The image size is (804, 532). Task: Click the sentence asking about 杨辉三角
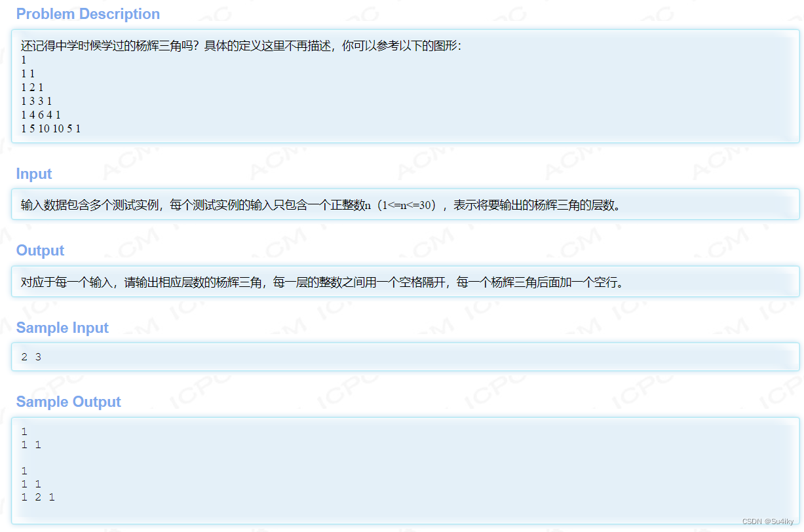pyautogui.click(x=241, y=46)
